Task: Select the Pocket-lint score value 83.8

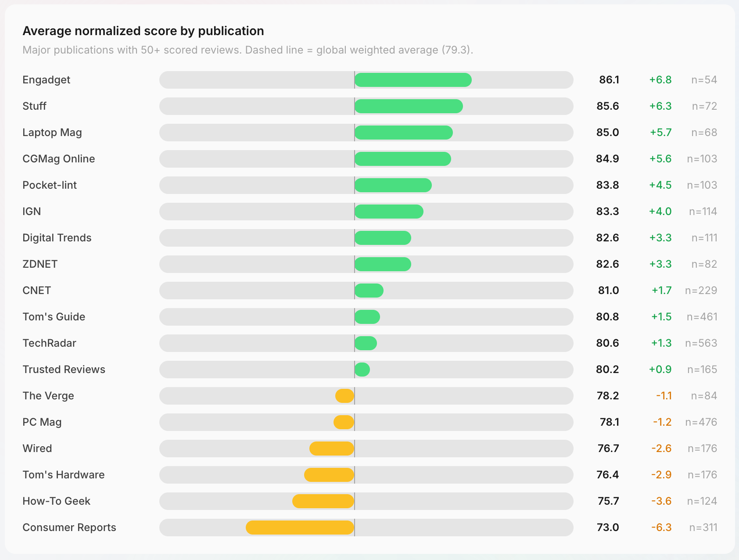Action: [x=607, y=185]
